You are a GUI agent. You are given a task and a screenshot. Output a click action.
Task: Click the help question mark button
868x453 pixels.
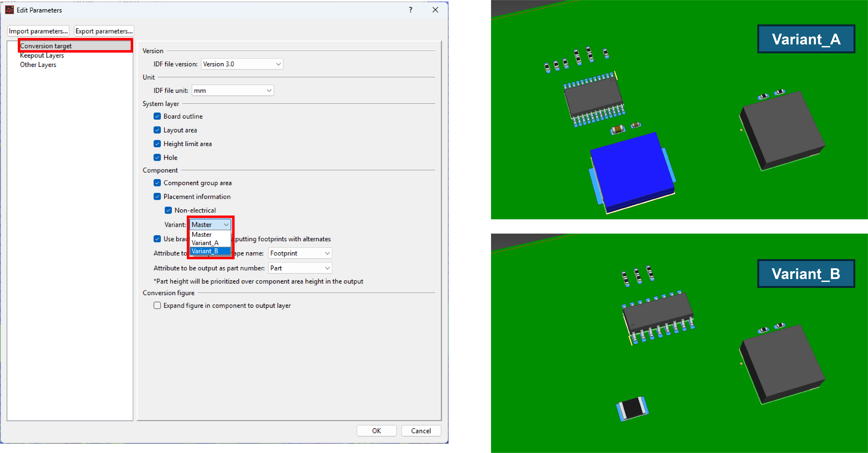[410, 10]
